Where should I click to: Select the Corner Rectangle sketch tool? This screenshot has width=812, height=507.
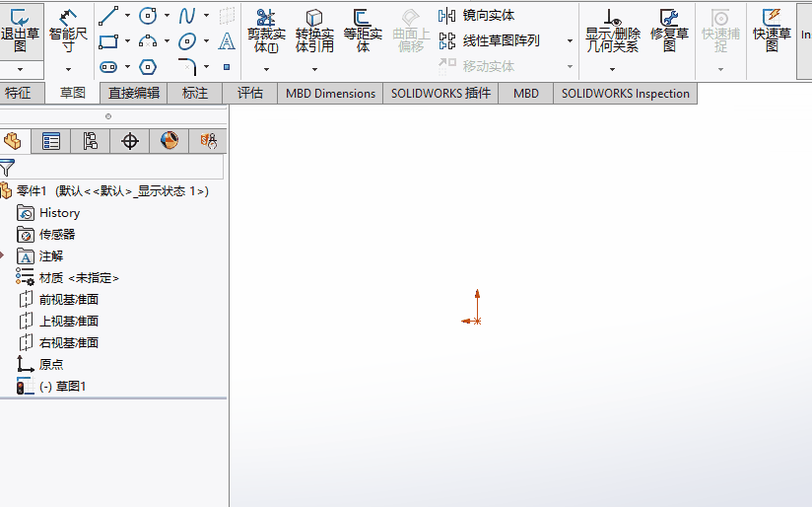tap(108, 41)
